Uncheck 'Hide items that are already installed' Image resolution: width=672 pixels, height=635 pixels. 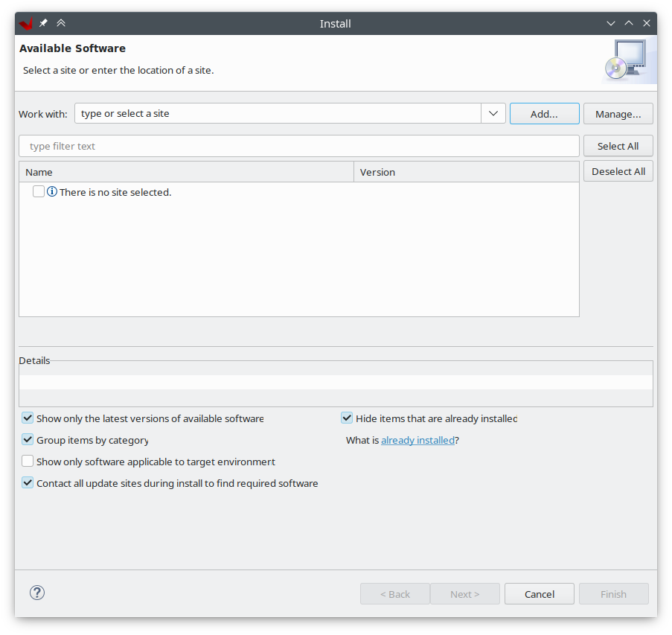pos(347,418)
